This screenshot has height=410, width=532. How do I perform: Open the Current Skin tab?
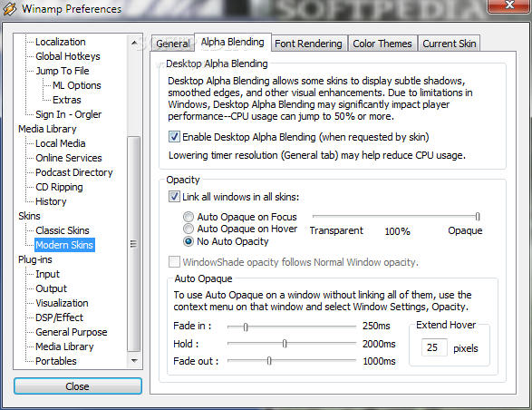[450, 44]
